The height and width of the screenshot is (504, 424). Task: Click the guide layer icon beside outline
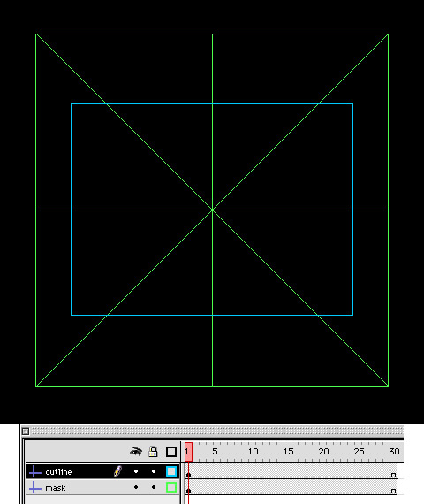(x=35, y=472)
